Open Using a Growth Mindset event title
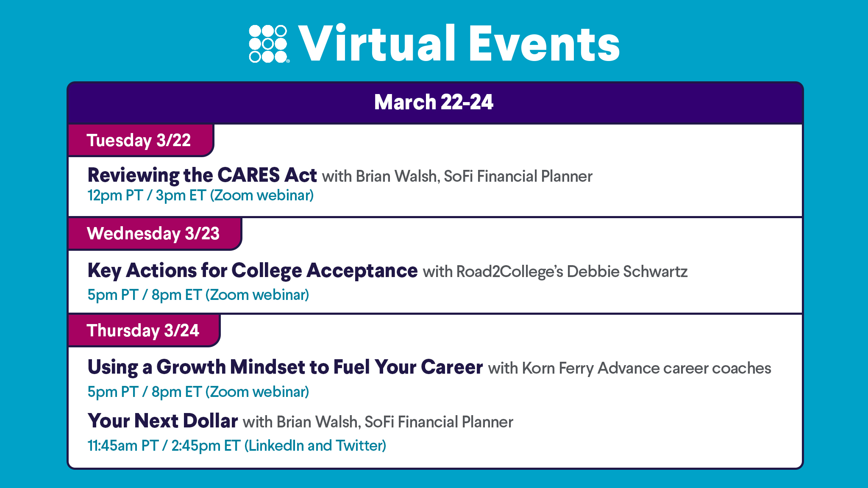The image size is (868, 488). click(285, 367)
